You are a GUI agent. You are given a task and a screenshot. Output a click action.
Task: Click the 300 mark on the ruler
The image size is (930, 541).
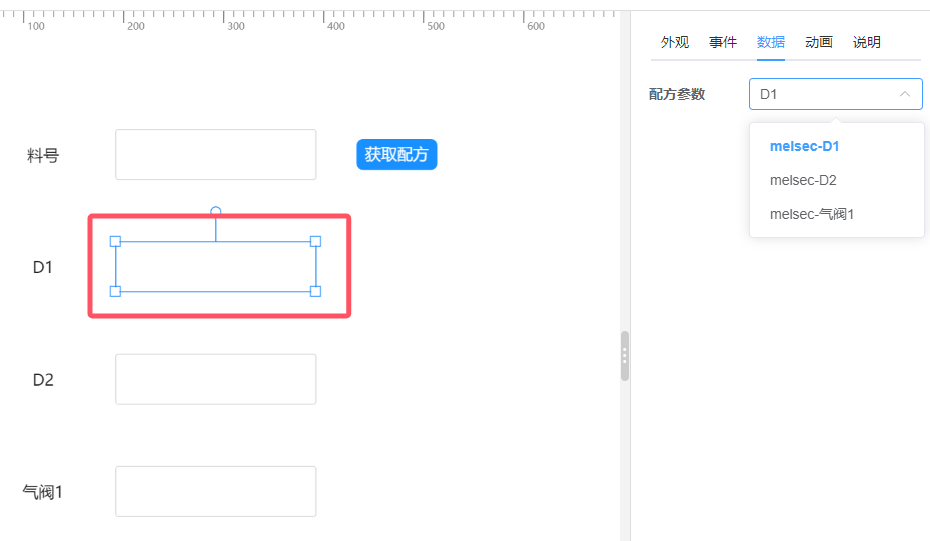tap(235, 26)
